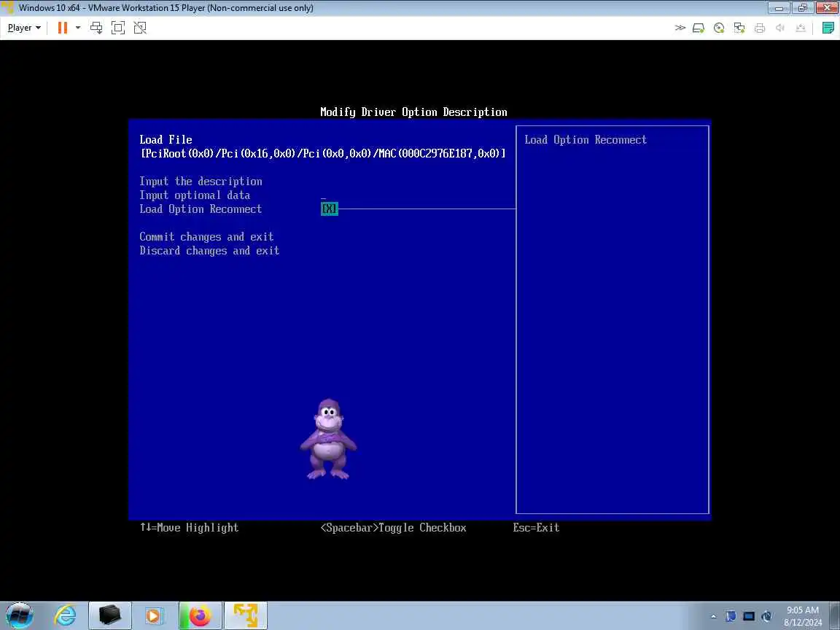Pause the virtual machine
This screenshot has height=630, width=840.
pos(63,28)
